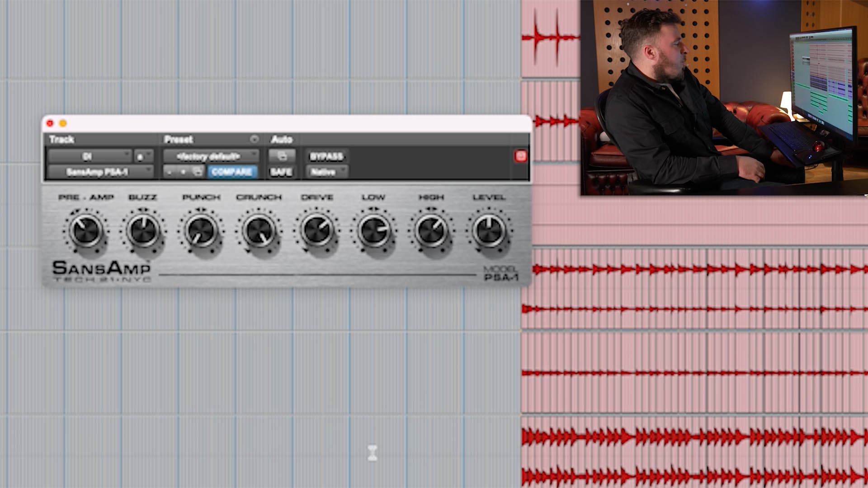The image size is (868, 488).
Task: Click the red target button in plugin header
Action: point(520,156)
